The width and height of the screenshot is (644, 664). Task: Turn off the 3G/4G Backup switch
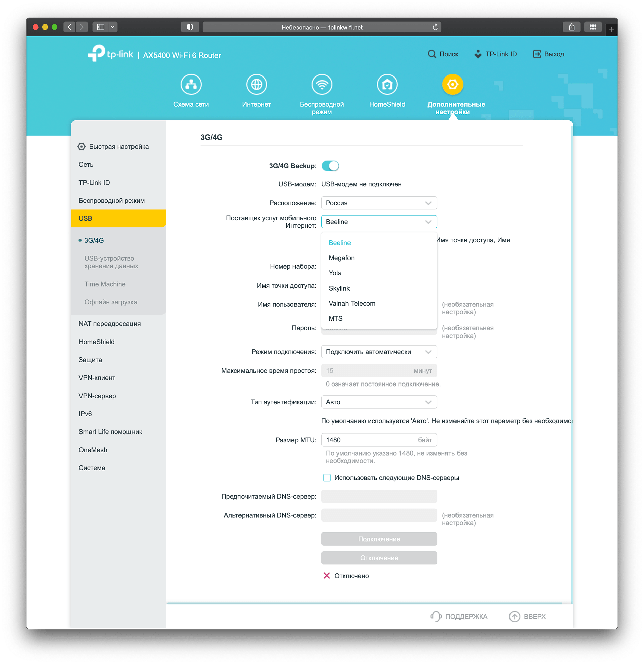(330, 166)
